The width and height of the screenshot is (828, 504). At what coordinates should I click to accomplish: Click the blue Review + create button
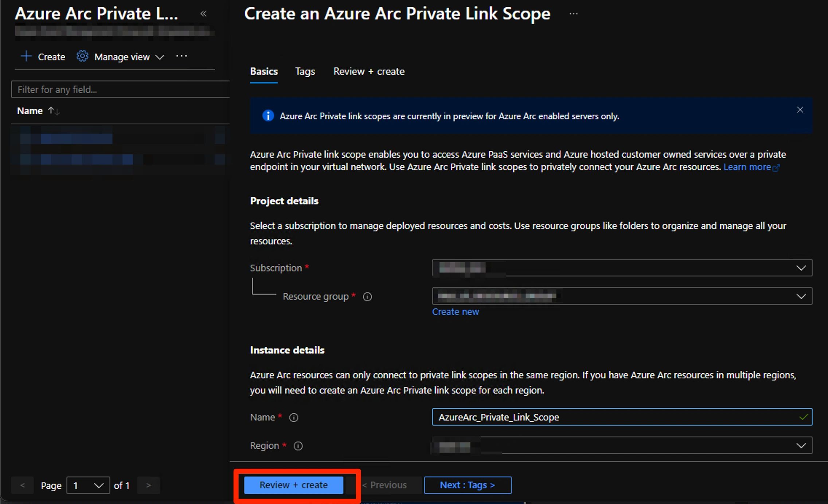coord(293,485)
